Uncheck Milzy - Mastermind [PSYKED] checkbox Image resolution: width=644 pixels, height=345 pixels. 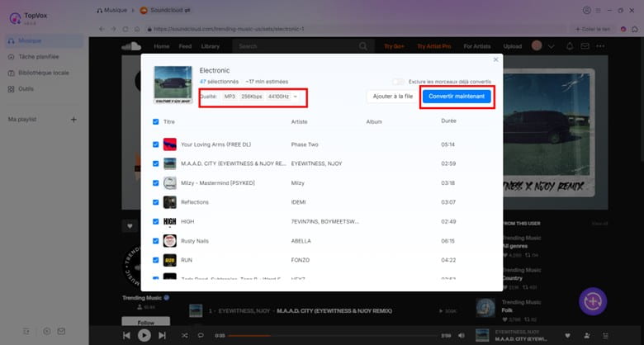(156, 182)
